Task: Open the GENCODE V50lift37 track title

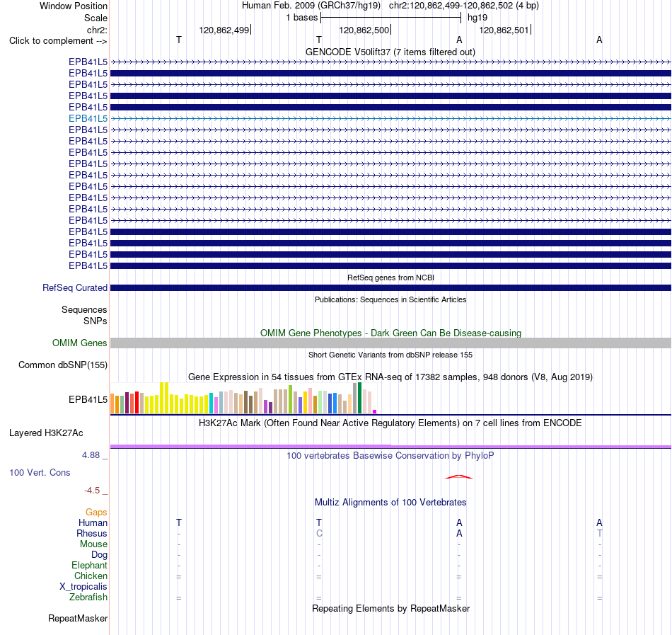Action: click(390, 52)
